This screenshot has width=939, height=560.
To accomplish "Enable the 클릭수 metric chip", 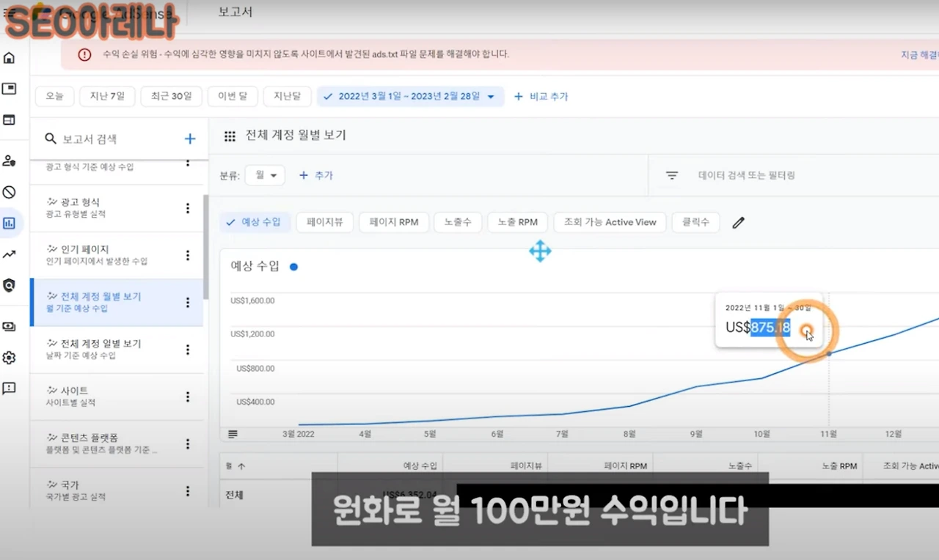I will click(696, 222).
